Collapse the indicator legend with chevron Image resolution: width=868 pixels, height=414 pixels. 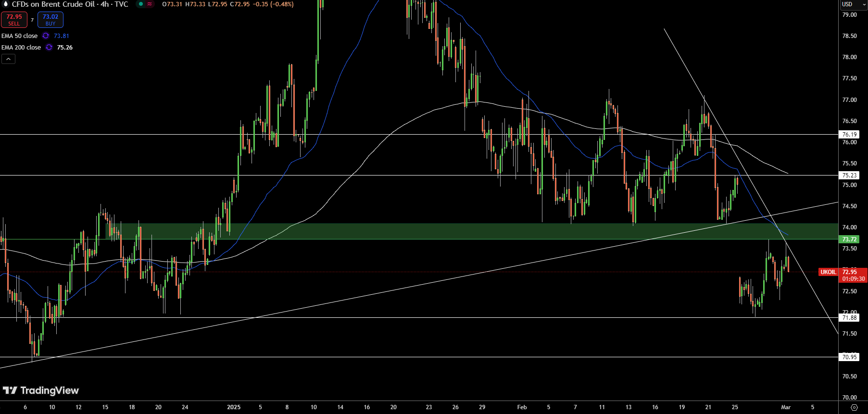pos(9,59)
